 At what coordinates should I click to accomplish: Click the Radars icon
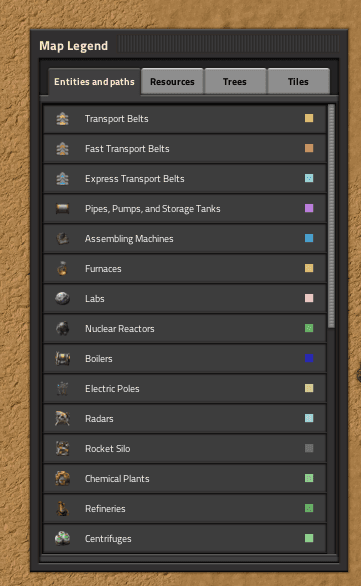pyautogui.click(x=62, y=418)
